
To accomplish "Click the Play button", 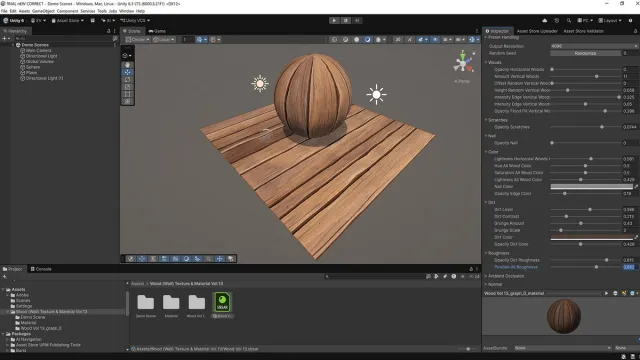I will click(334, 20).
